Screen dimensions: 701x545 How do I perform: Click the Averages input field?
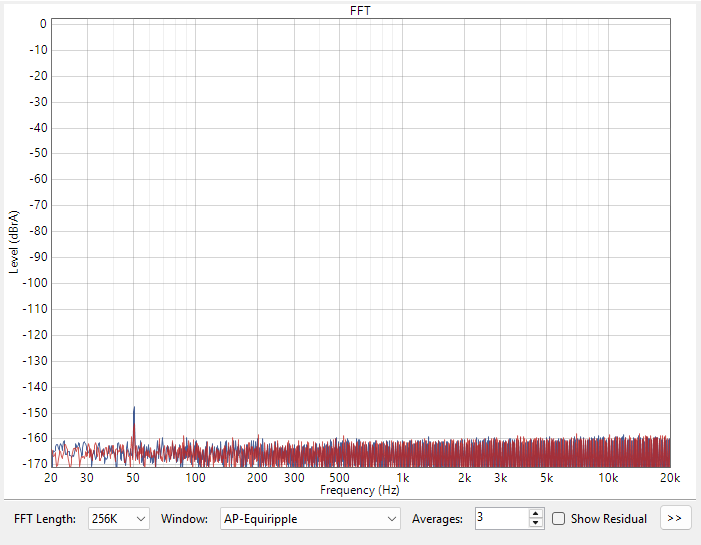pyautogui.click(x=502, y=519)
